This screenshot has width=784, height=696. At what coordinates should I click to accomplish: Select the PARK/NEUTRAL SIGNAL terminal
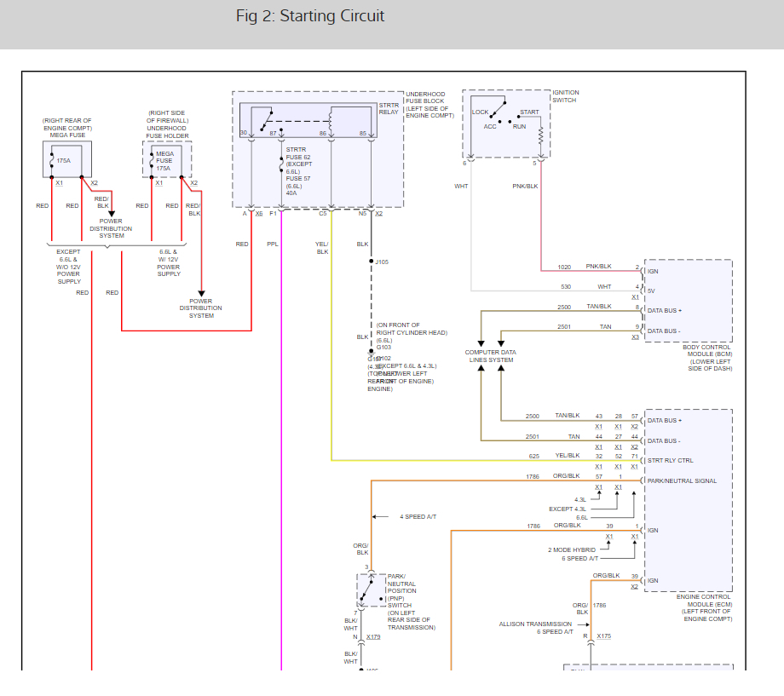pos(682,481)
